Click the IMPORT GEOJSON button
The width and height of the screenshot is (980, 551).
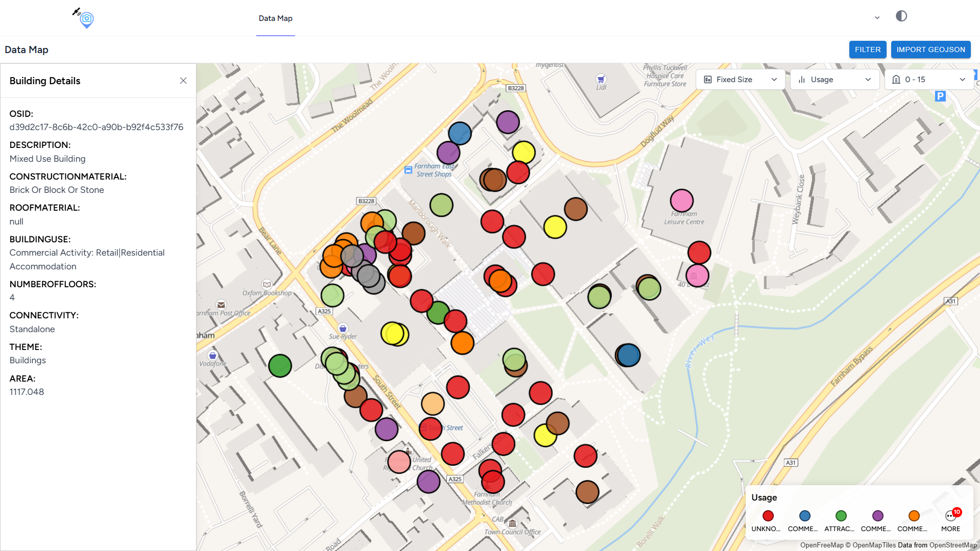click(x=930, y=49)
